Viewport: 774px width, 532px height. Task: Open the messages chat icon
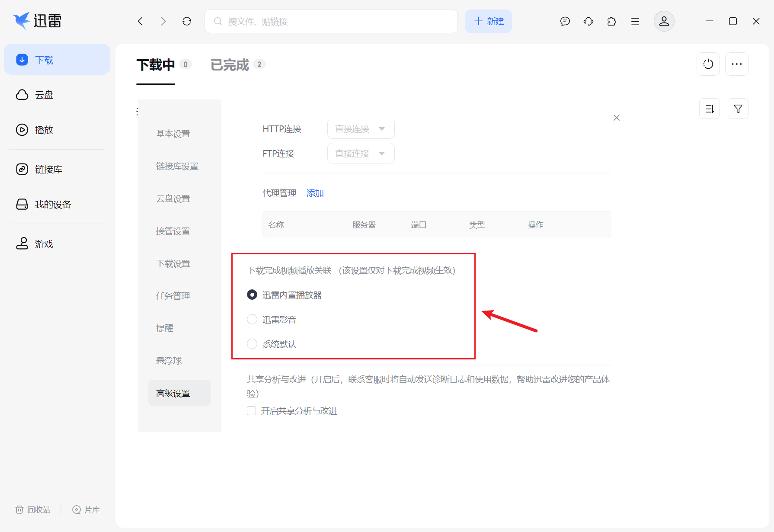(565, 21)
